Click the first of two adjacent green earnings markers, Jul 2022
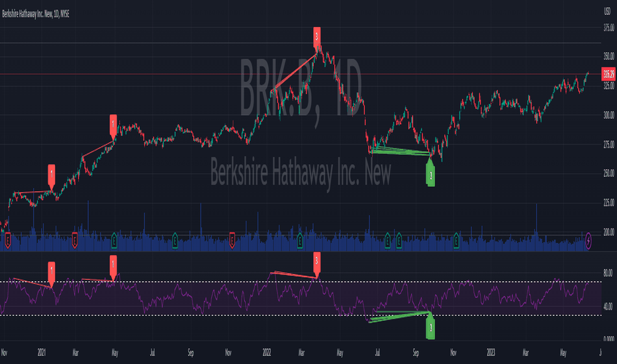The height and width of the screenshot is (364, 617). coord(387,240)
